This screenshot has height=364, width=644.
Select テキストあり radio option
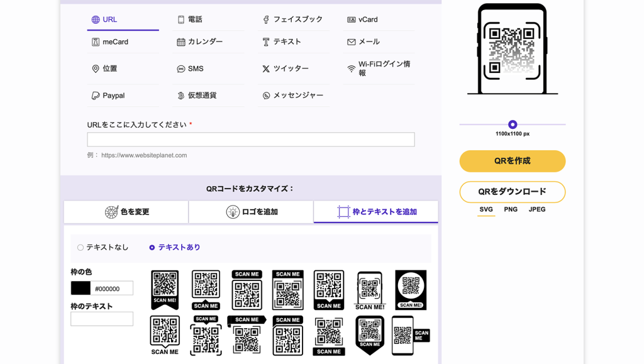coord(152,248)
